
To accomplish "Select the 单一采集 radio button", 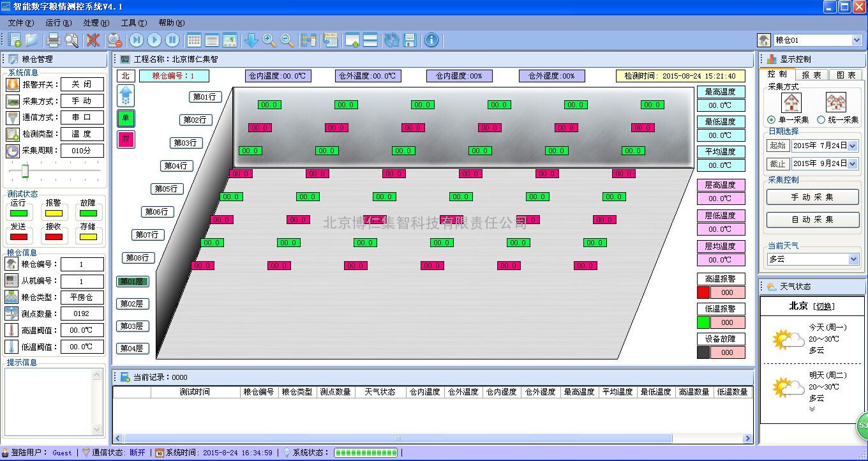I will click(x=772, y=119).
